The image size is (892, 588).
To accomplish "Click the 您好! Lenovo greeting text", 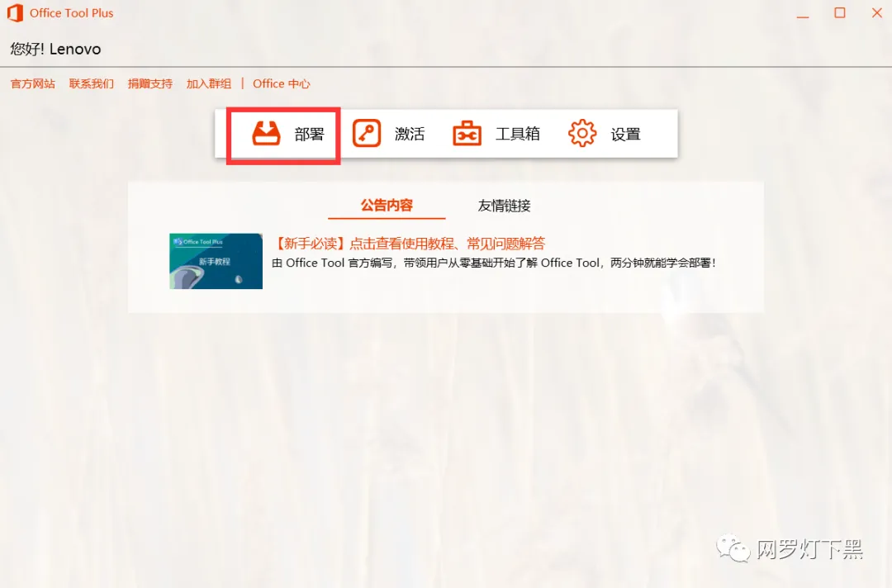I will [x=55, y=49].
